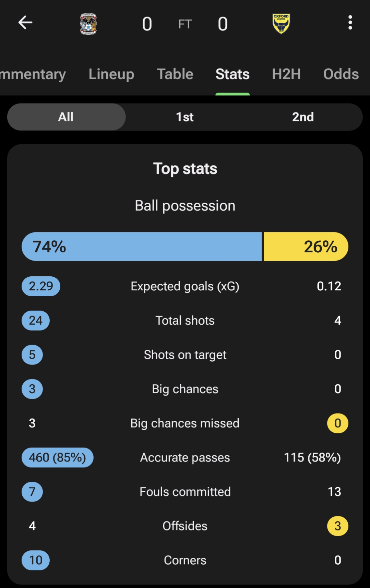Viewport: 370px width, 588px height.
Task: Tap the Oxford United away team crest
Action: click(x=281, y=24)
